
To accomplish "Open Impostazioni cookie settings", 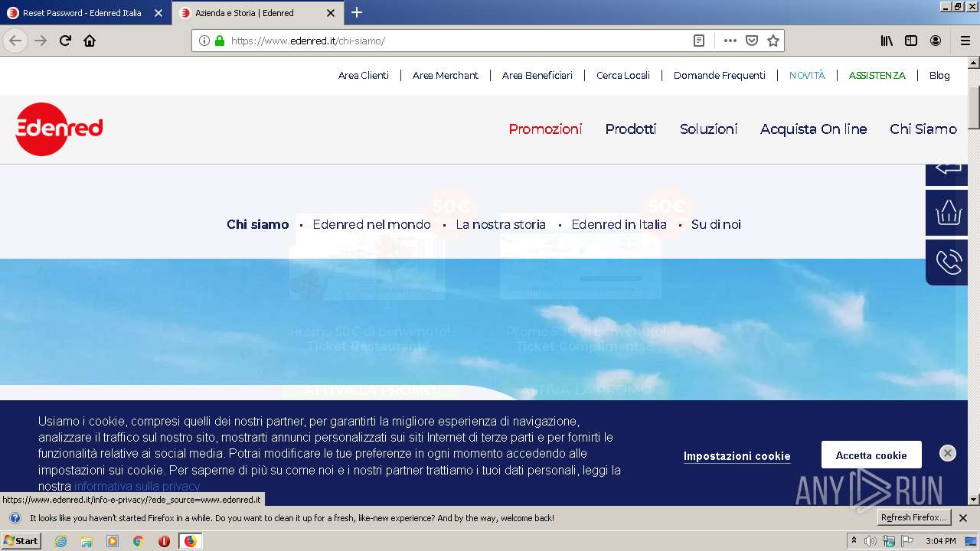I will click(737, 455).
